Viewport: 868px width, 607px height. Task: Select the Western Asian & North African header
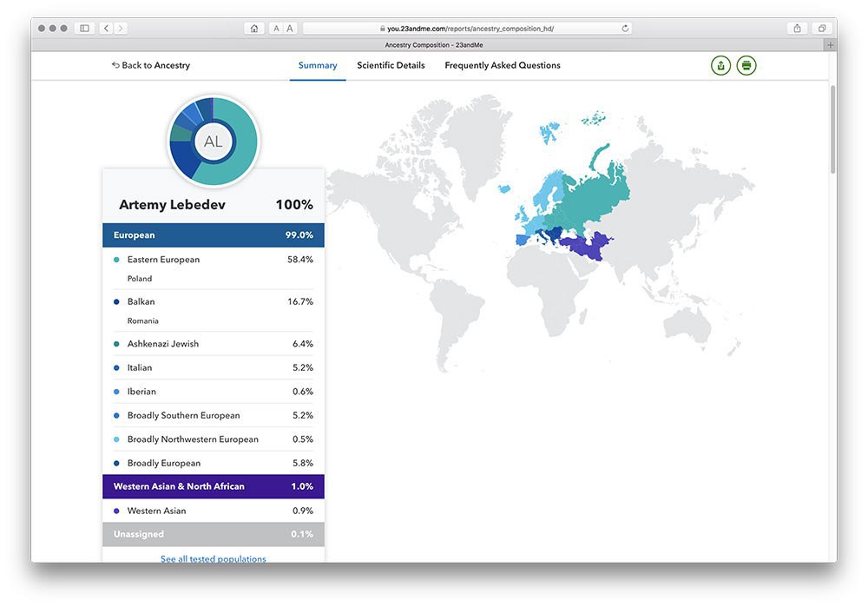[x=214, y=486]
